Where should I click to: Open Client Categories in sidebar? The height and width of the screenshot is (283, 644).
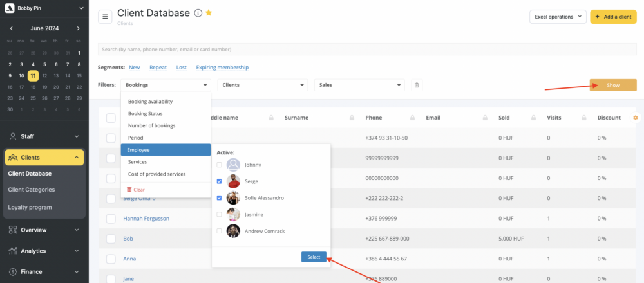click(31, 190)
